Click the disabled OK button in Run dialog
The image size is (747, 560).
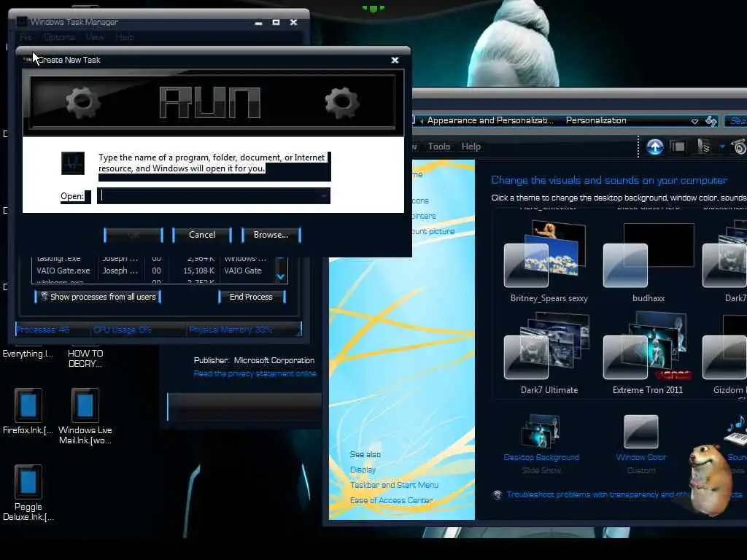pos(133,235)
